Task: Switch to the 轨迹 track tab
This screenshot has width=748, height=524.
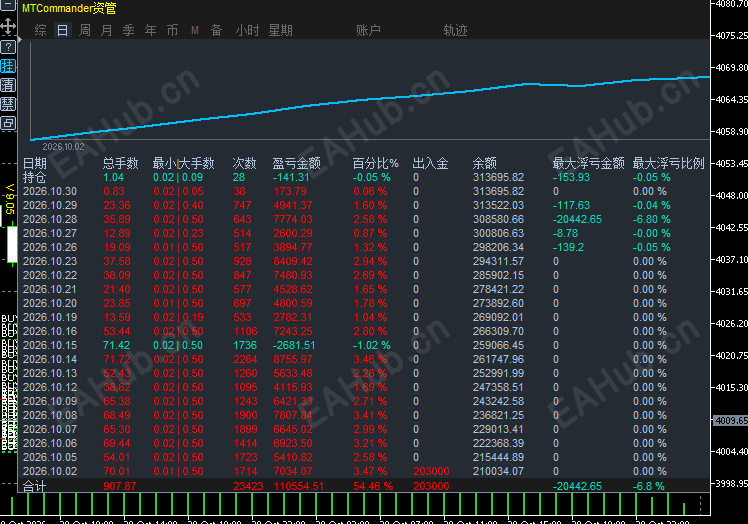Action: click(x=456, y=31)
